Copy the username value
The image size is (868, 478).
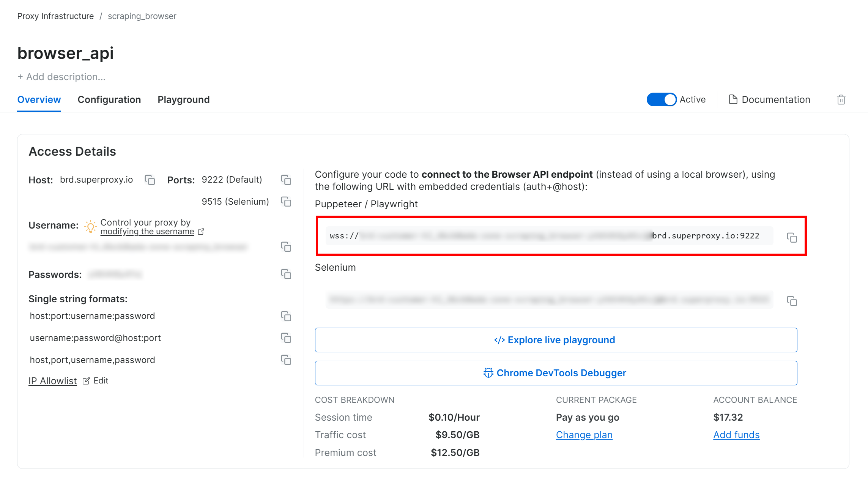pos(287,247)
